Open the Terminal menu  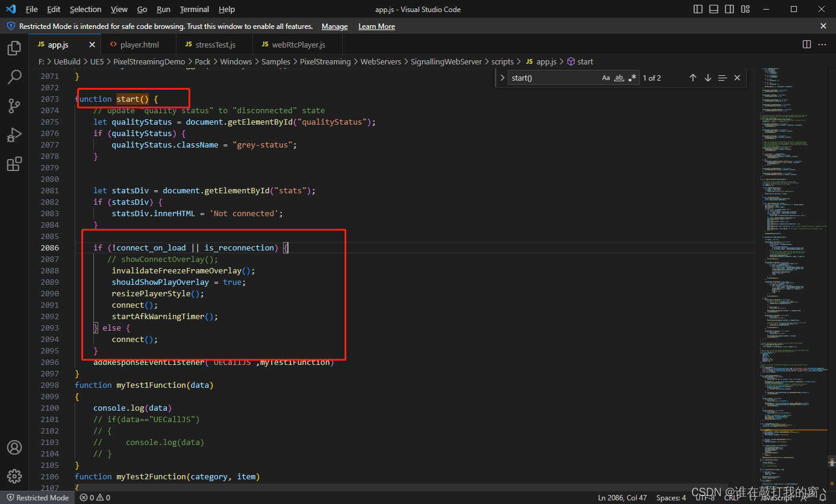tap(194, 10)
